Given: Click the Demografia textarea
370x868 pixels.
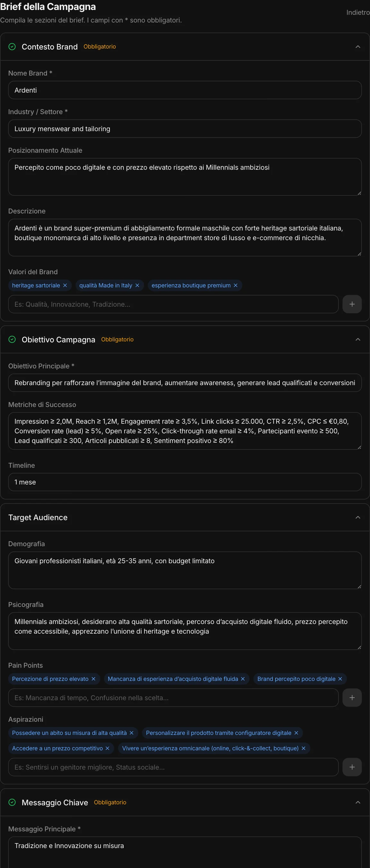Looking at the screenshot, I should pos(185,570).
